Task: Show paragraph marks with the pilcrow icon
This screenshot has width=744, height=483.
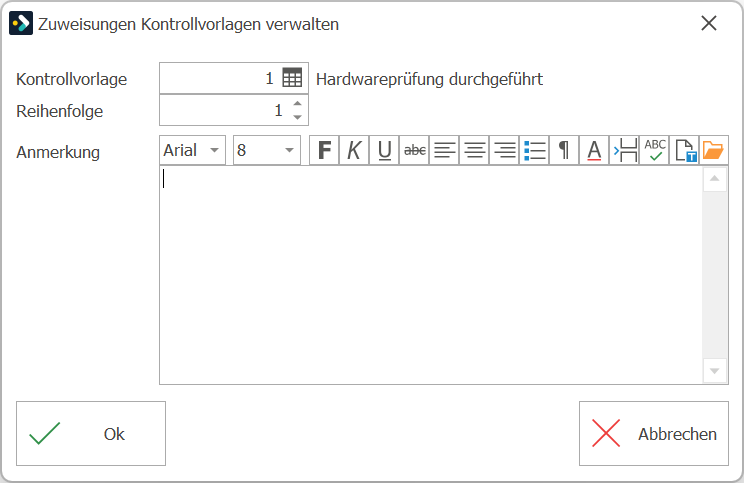Action: click(564, 150)
